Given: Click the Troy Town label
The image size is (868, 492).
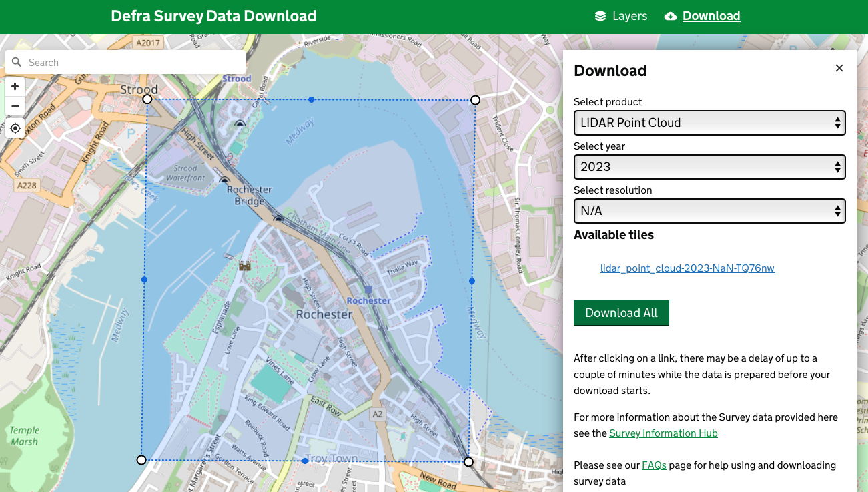Looking at the screenshot, I should 332,459.
